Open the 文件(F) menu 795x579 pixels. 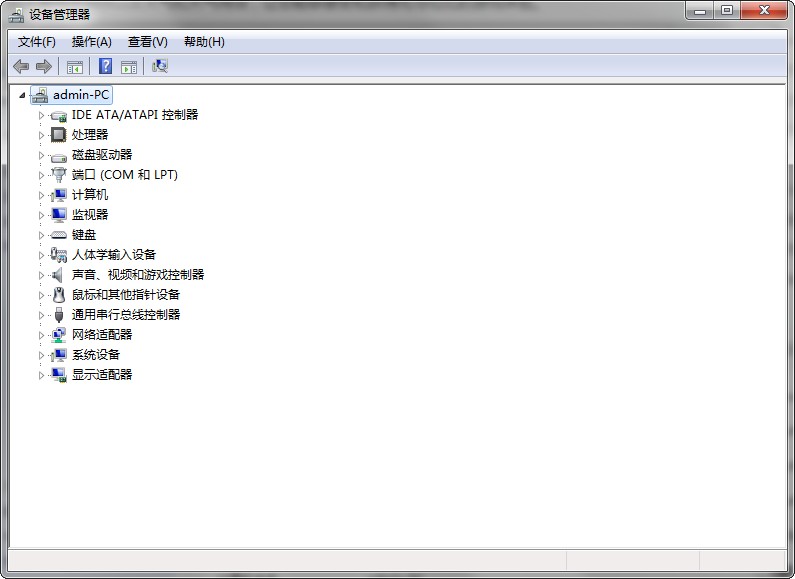[x=37, y=42]
